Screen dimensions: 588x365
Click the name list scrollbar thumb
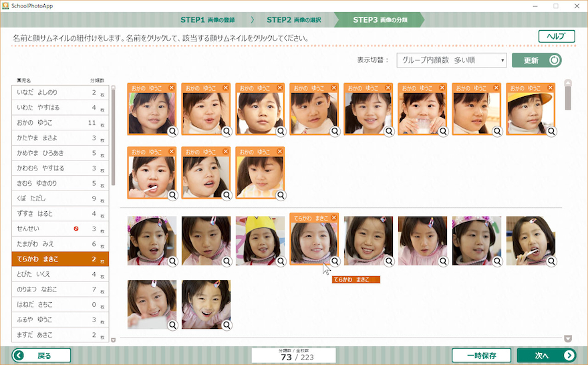[113, 137]
